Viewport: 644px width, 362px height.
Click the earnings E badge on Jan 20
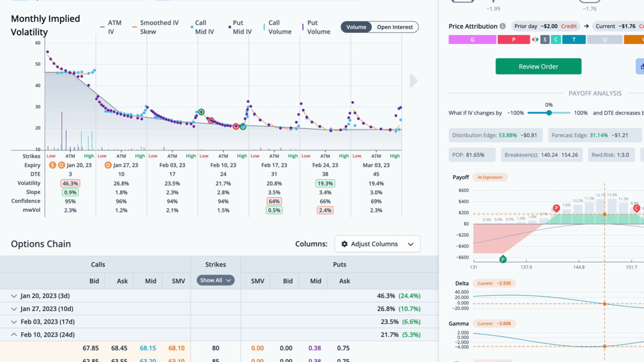52,165
